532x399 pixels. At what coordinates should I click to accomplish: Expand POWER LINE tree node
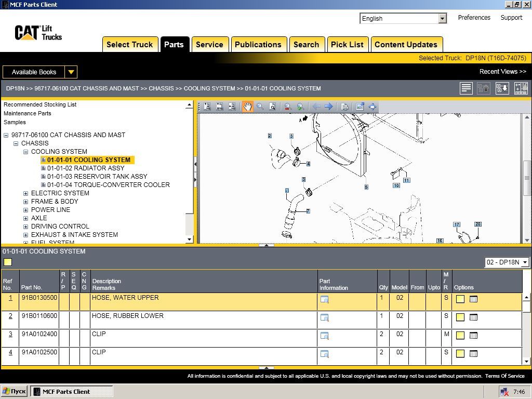pyautogui.click(x=25, y=210)
